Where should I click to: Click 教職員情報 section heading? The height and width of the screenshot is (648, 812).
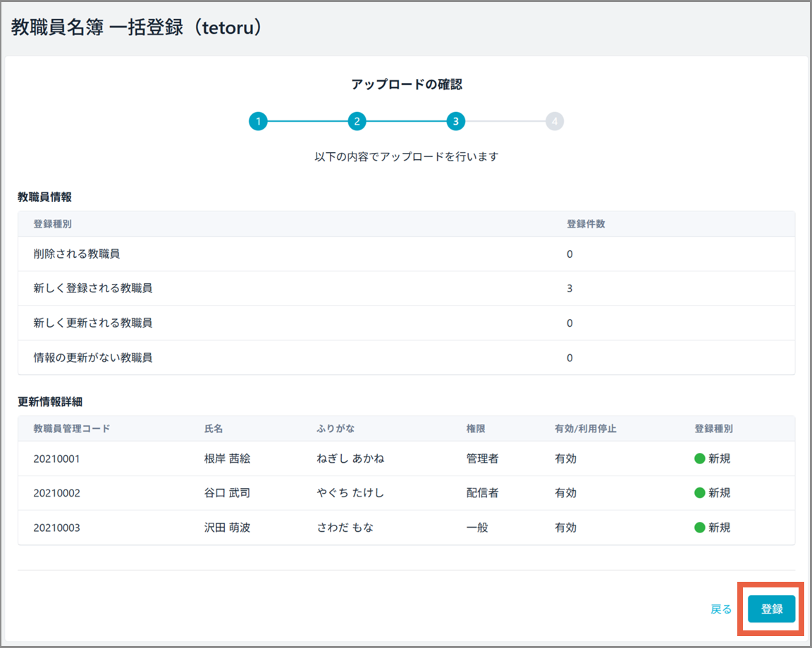(x=44, y=197)
